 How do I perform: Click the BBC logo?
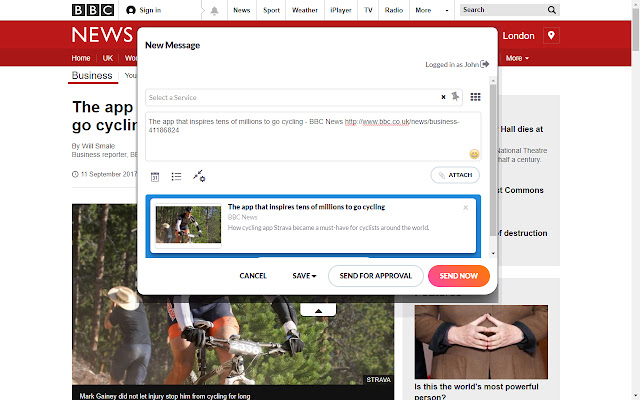point(93,10)
